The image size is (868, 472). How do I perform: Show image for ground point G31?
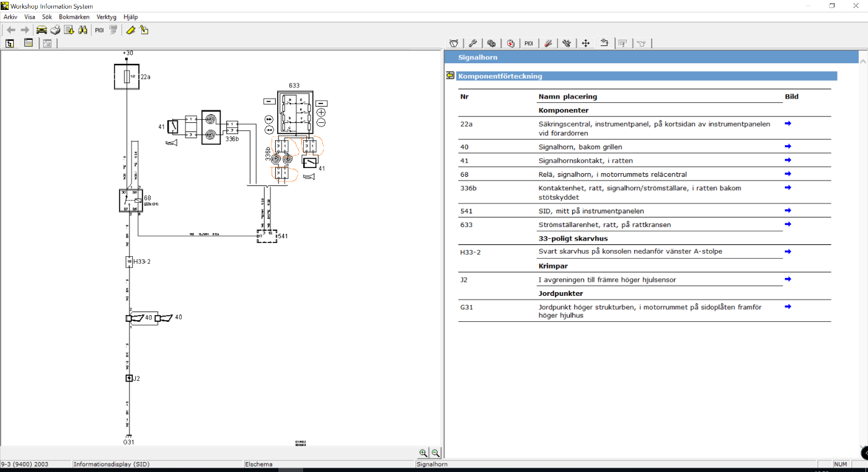point(788,306)
